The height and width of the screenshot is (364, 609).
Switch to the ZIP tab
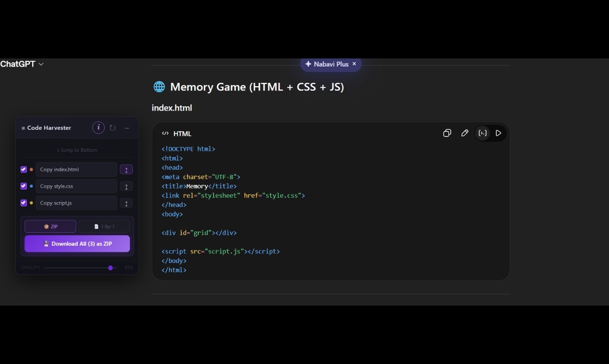[50, 226]
